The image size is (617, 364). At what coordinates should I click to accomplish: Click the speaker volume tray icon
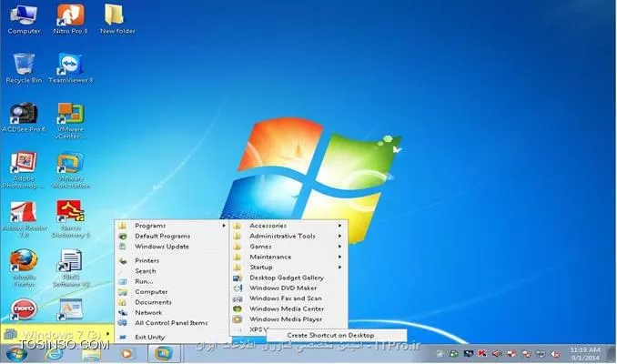tap(497, 354)
